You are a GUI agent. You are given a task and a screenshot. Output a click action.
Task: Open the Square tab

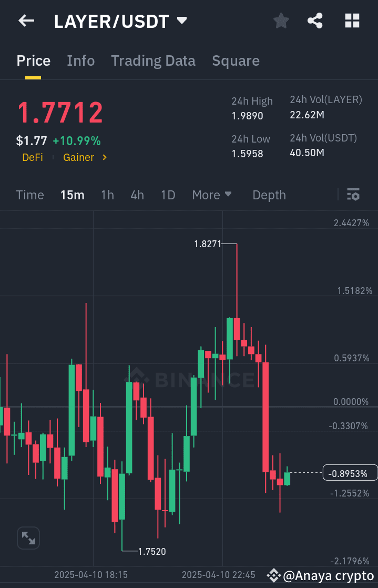coord(236,60)
